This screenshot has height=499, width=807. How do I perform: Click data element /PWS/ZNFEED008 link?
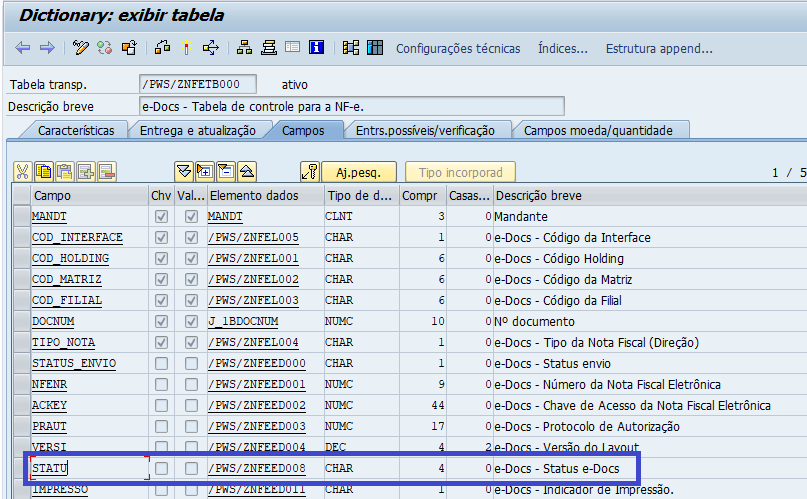[257, 468]
